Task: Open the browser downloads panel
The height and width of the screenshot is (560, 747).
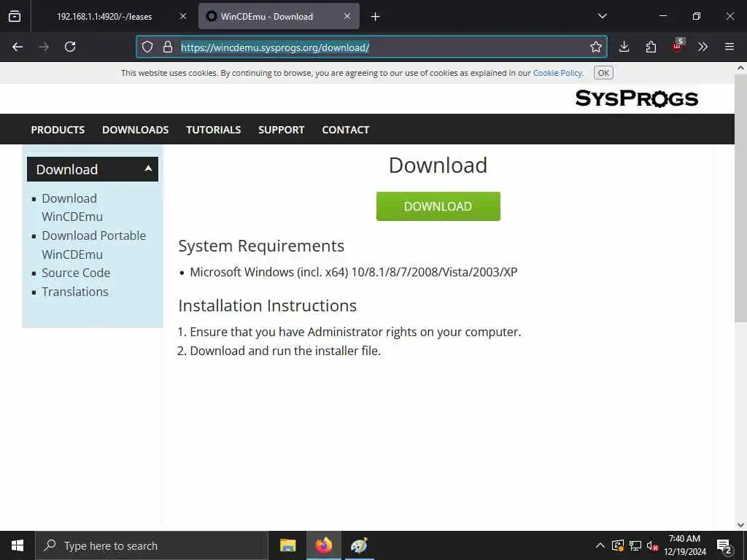Action: pyautogui.click(x=624, y=47)
